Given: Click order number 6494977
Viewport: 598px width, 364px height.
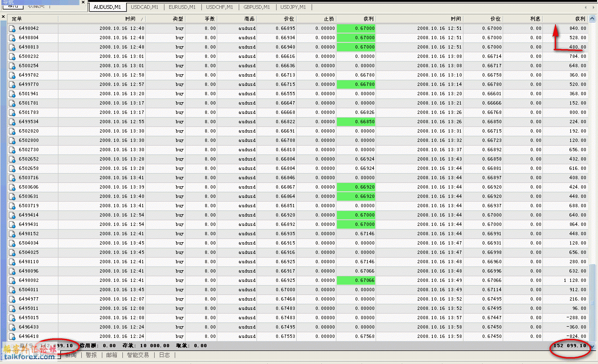Looking at the screenshot, I should [x=28, y=299].
